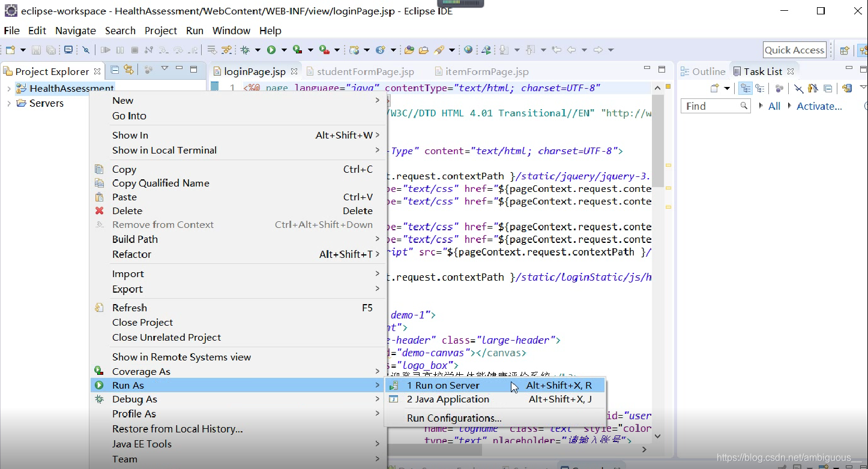
Task: Open the Window menu in the menu bar
Action: coord(231,31)
